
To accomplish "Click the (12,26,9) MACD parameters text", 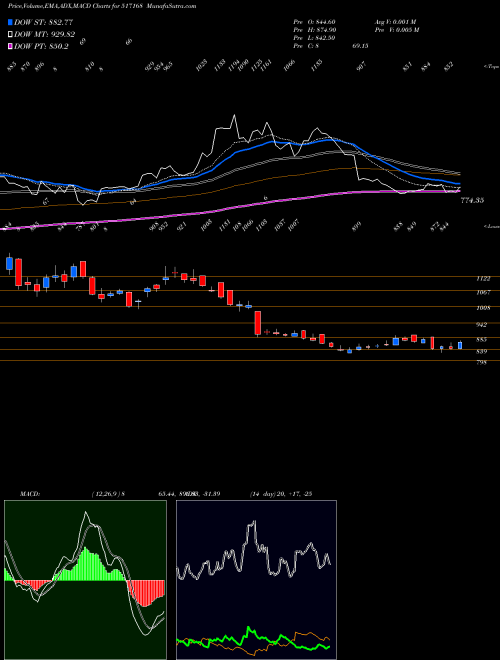I will 106,494.
